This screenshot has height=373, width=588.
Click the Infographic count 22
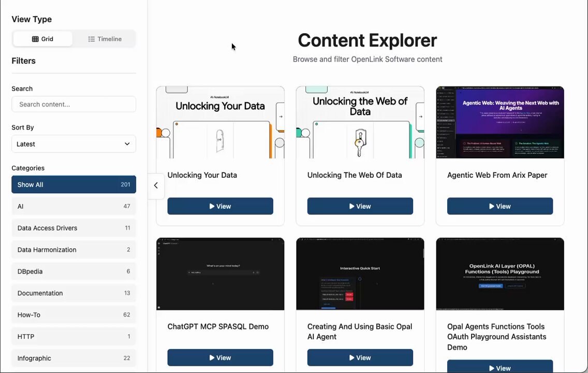[127, 358]
